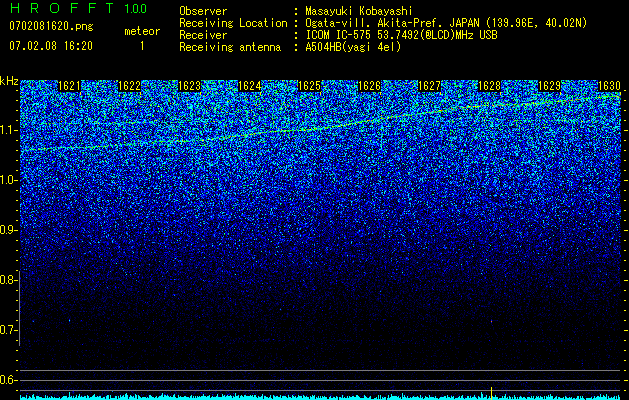Image resolution: width=629 pixels, height=400 pixels.
Task: Click the Receiver field label
Action: click(203, 35)
